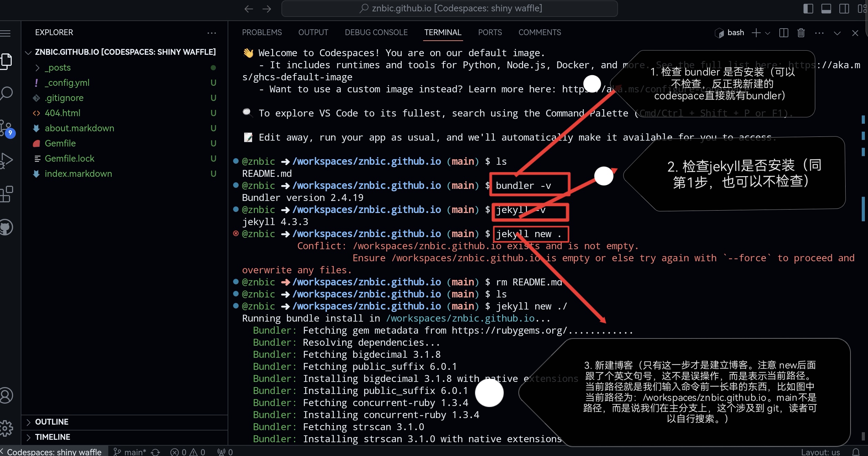Switch to the PORTS tab
Screen dimensions: 868x456
coord(490,32)
